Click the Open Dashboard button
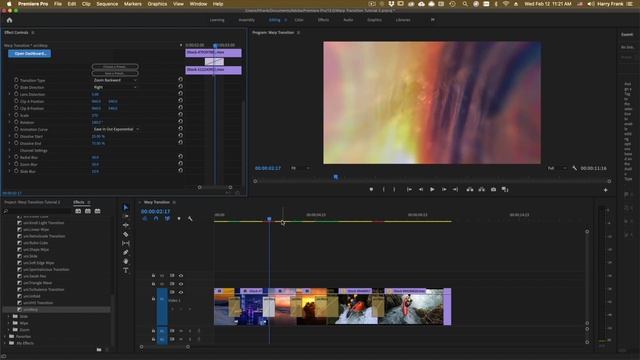Image resolution: width=640 pixels, height=360 pixels. click(30, 53)
